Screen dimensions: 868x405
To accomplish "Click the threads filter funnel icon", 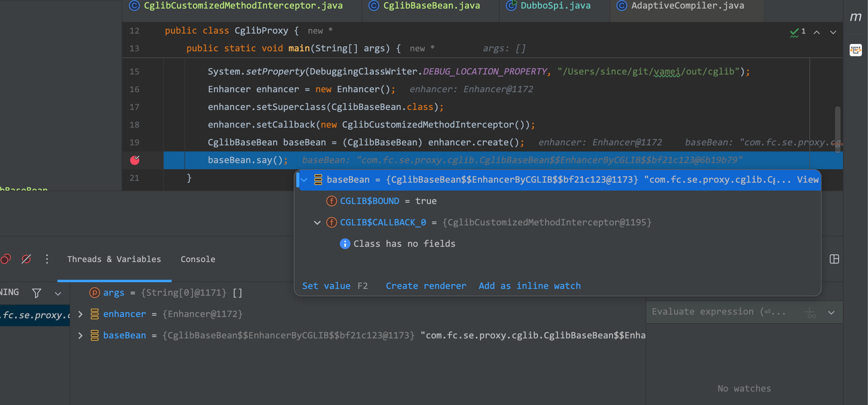I will [x=36, y=293].
